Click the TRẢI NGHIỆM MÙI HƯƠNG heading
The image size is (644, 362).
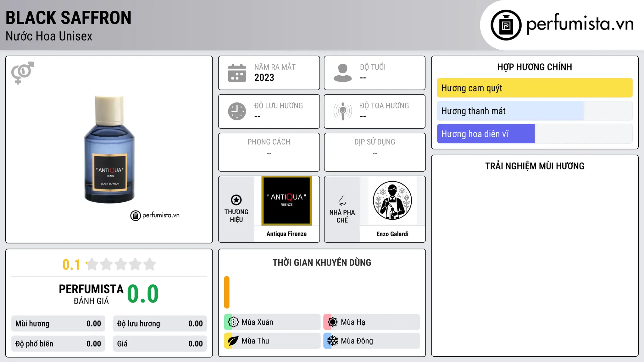[535, 166]
